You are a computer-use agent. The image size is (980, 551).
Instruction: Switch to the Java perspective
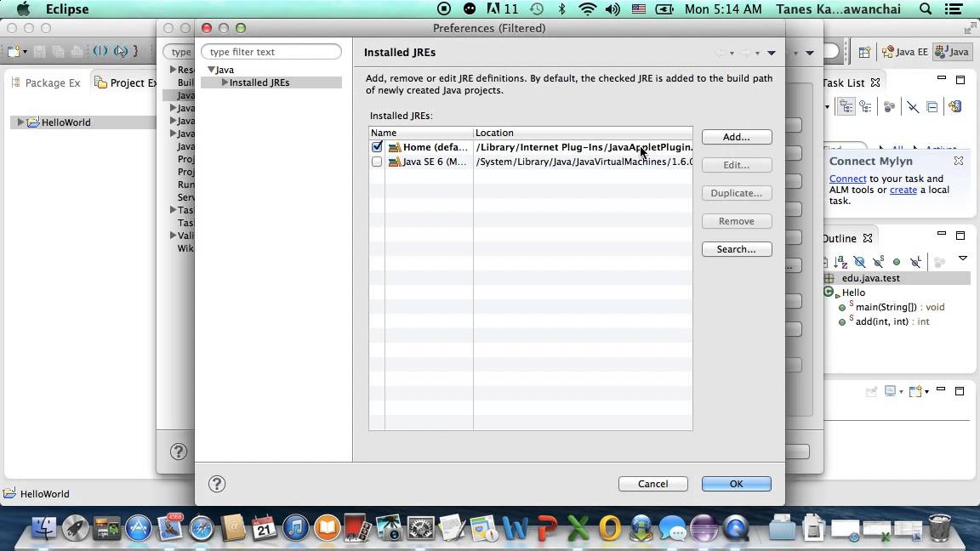coord(952,52)
